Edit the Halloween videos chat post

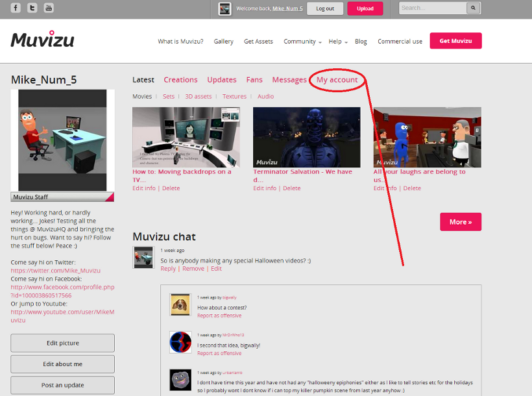[216, 269]
